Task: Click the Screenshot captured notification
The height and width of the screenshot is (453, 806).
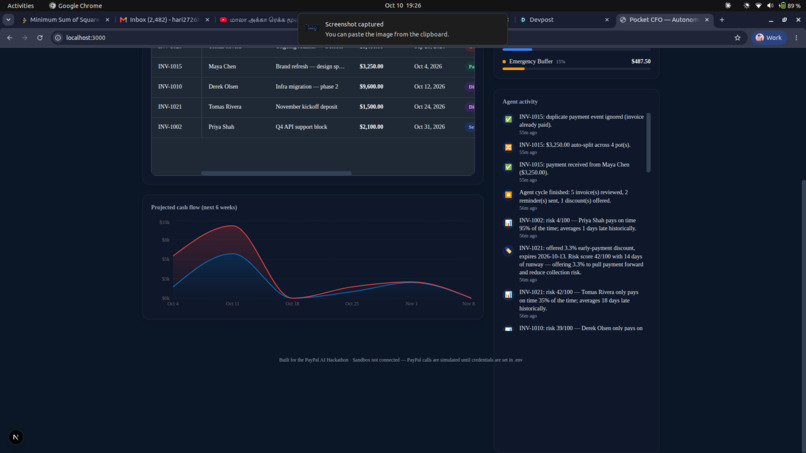Action: [x=402, y=29]
